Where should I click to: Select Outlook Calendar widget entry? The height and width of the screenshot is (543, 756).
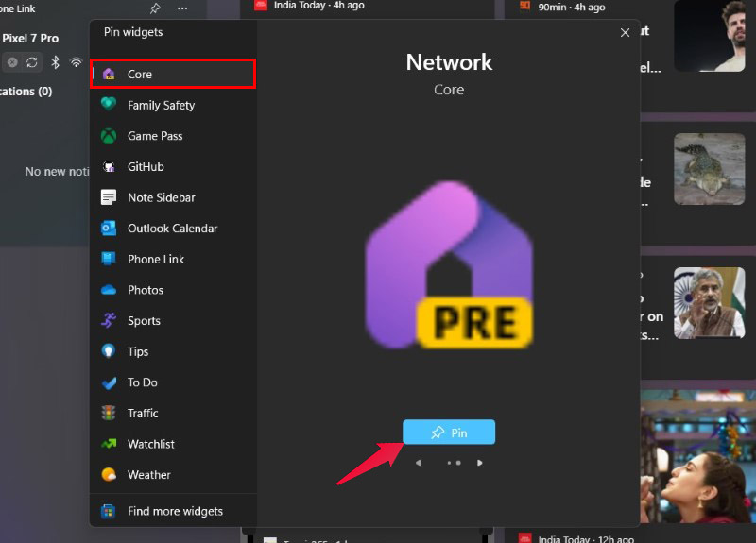coord(173,229)
